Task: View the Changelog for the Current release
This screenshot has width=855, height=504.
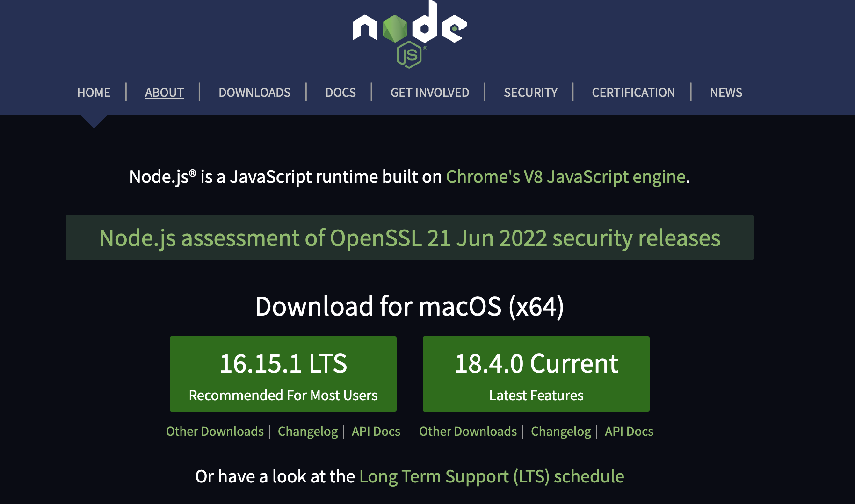Action: (x=560, y=431)
